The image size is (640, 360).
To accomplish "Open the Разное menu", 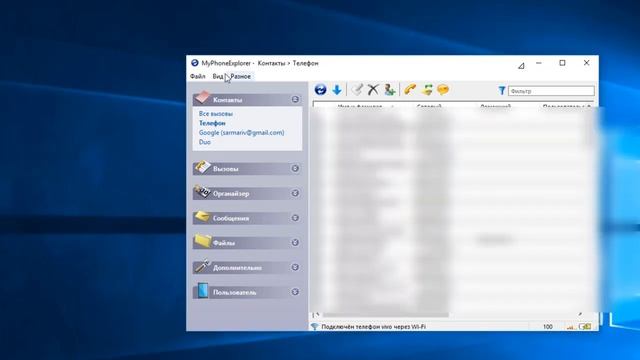I will click(241, 76).
